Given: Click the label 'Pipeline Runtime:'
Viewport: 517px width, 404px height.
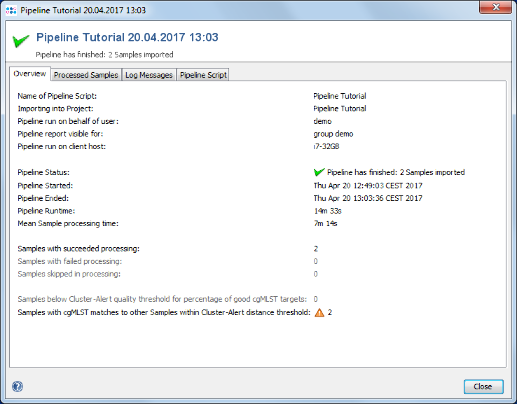Looking at the screenshot, I should 46,211.
